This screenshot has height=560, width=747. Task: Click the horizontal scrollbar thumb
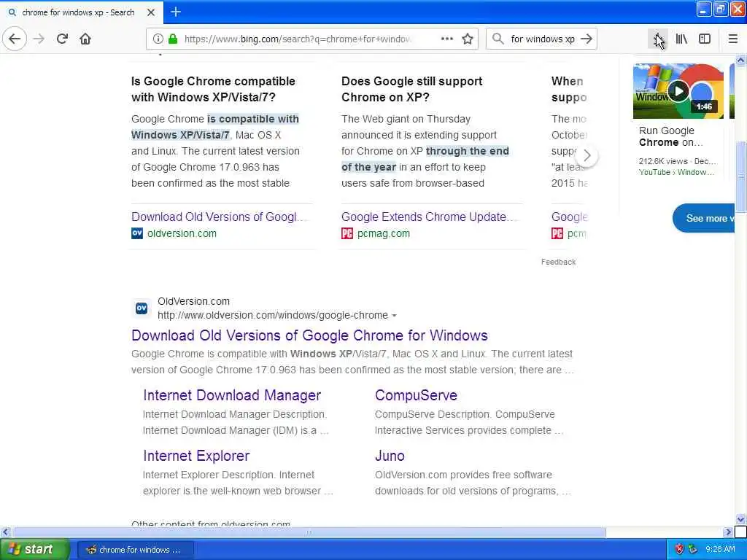click(x=309, y=532)
